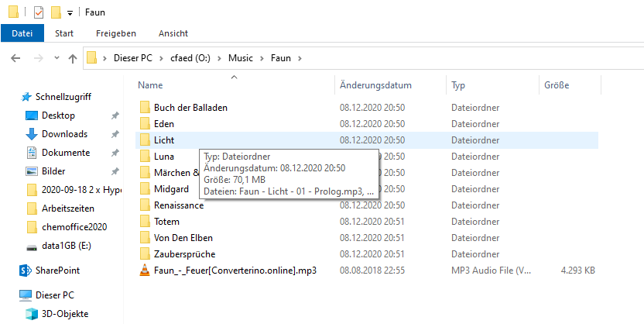Screen dimensions: 644x324
Task: Select the VLC icon of Faun_-_Feuer mp3 file
Action: point(145,271)
